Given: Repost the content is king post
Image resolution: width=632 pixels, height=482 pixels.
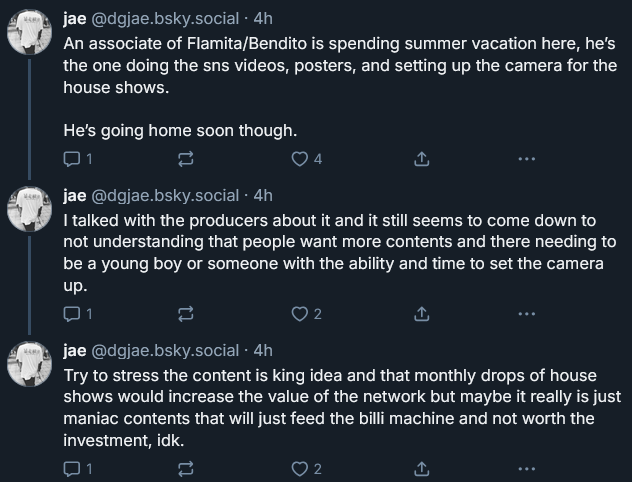Looking at the screenshot, I should tap(185, 469).
